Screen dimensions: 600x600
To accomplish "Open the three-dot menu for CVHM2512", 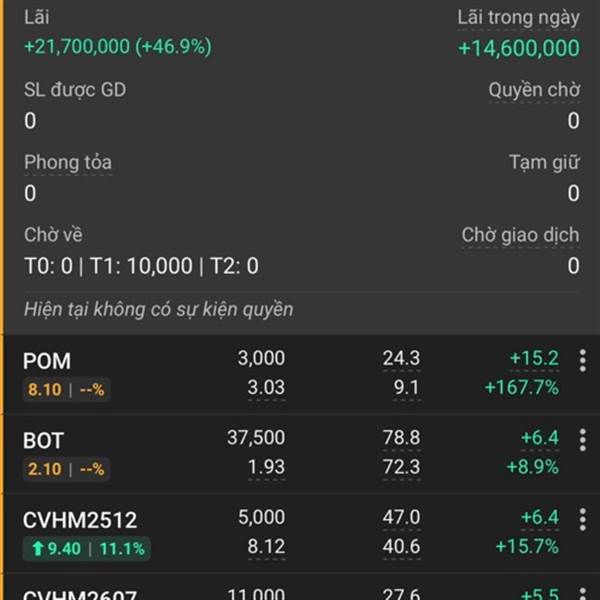I will (x=583, y=520).
